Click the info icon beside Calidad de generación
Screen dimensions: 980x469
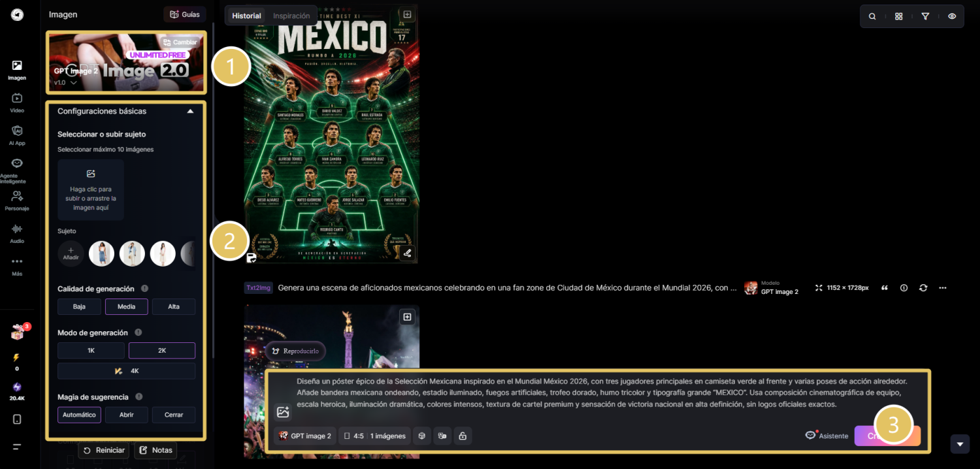coord(144,289)
